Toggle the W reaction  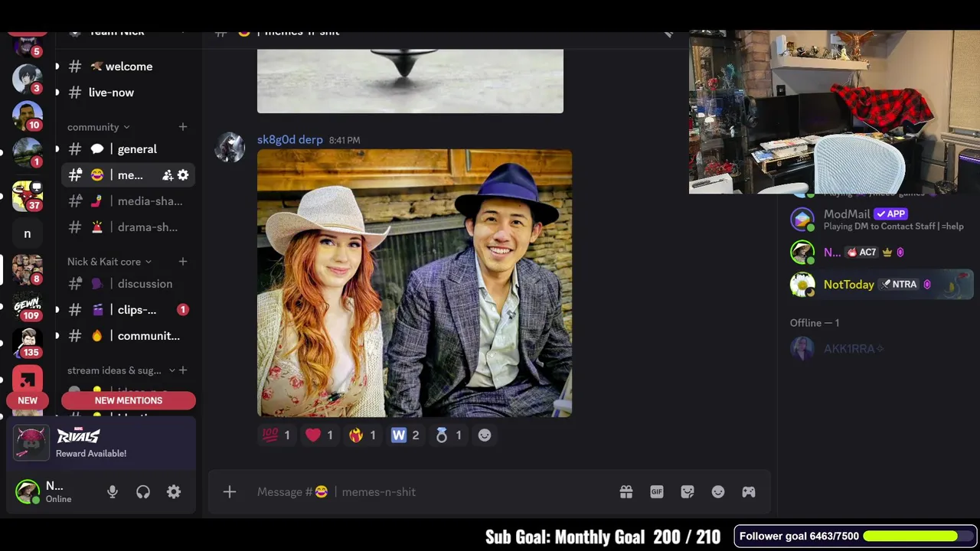coord(405,435)
